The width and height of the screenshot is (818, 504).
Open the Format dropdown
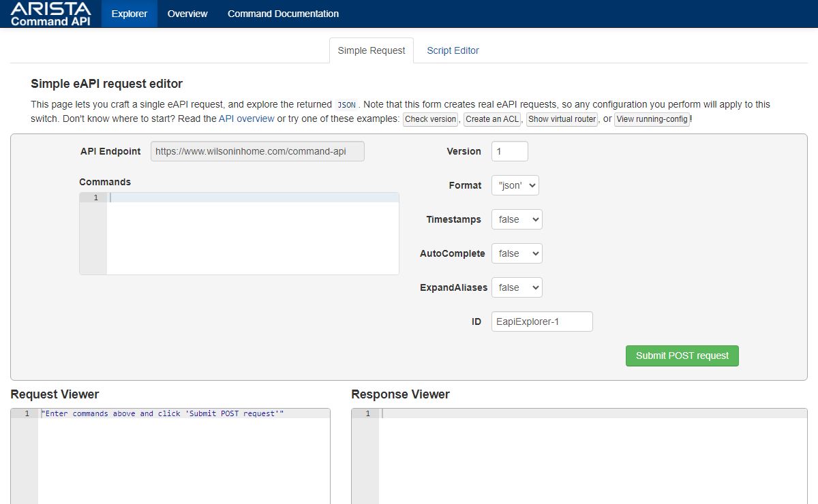(x=515, y=185)
